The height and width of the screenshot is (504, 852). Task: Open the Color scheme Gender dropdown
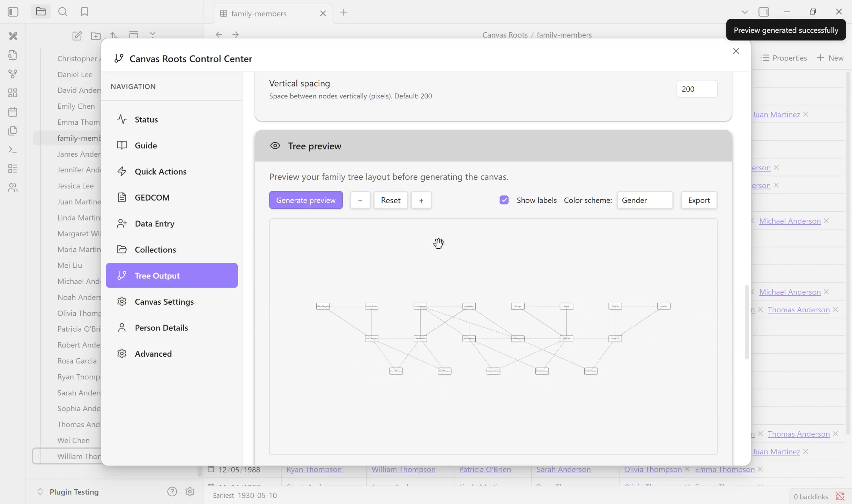(645, 200)
